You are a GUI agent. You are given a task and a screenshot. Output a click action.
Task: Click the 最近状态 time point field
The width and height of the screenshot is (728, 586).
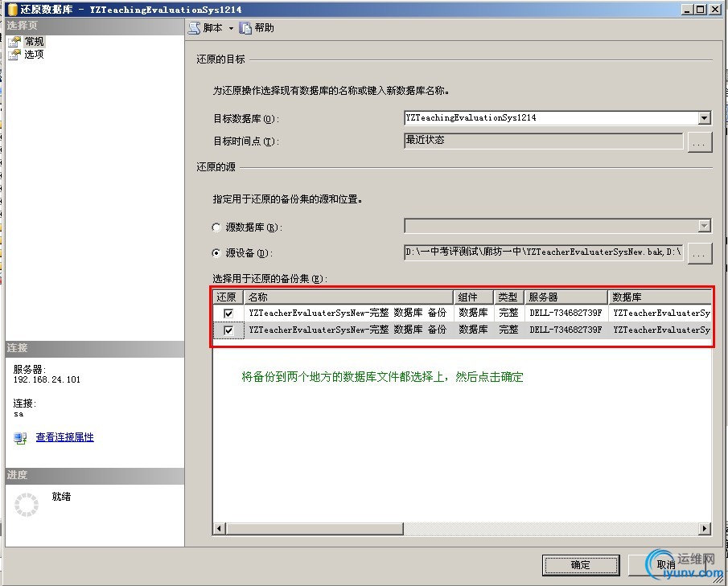[x=543, y=141]
